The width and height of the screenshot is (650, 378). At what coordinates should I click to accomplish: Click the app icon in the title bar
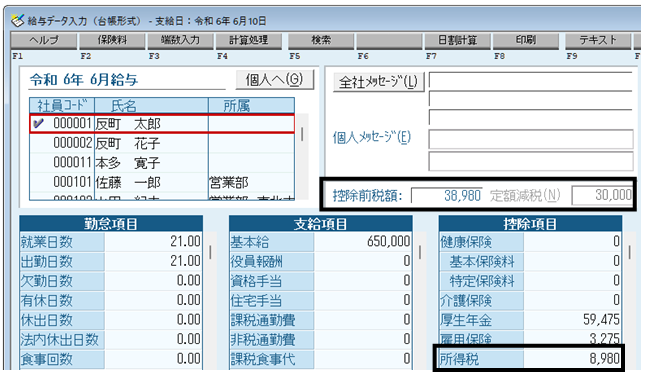point(17,20)
